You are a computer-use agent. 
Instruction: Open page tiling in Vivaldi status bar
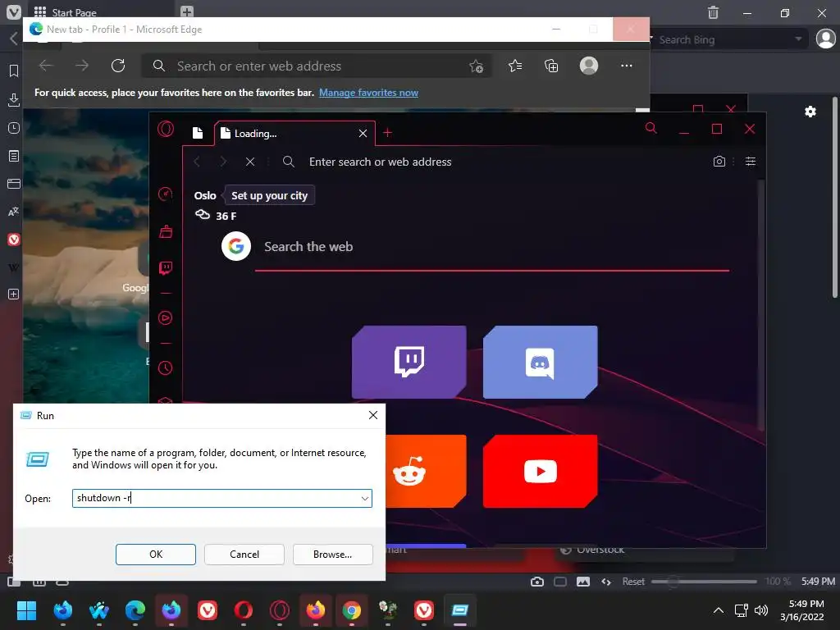560,582
